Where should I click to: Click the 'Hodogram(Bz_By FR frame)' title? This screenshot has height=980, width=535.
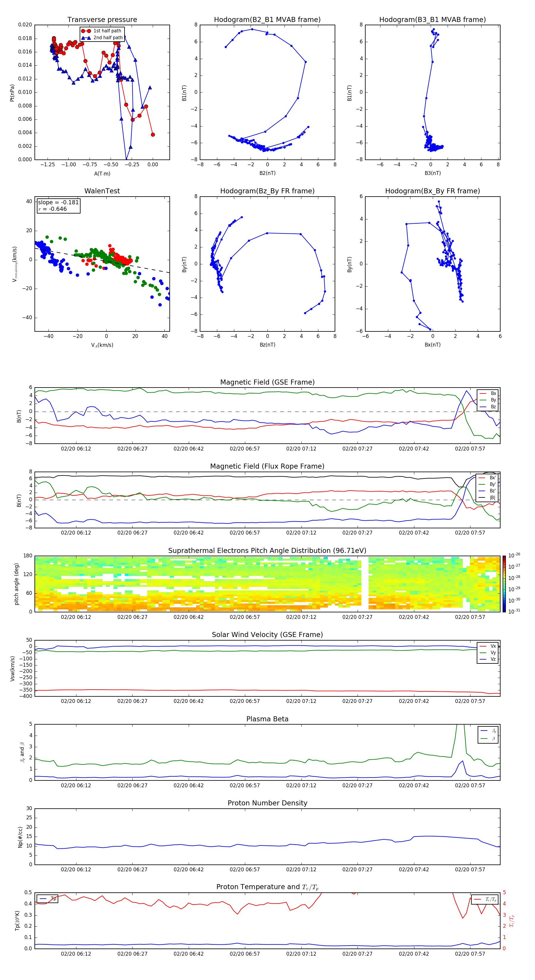point(267,191)
